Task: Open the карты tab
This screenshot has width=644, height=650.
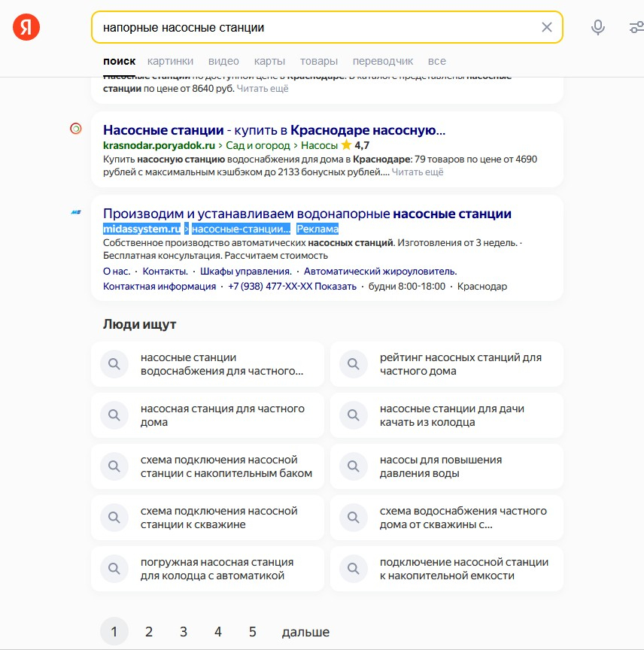Action: pos(269,61)
